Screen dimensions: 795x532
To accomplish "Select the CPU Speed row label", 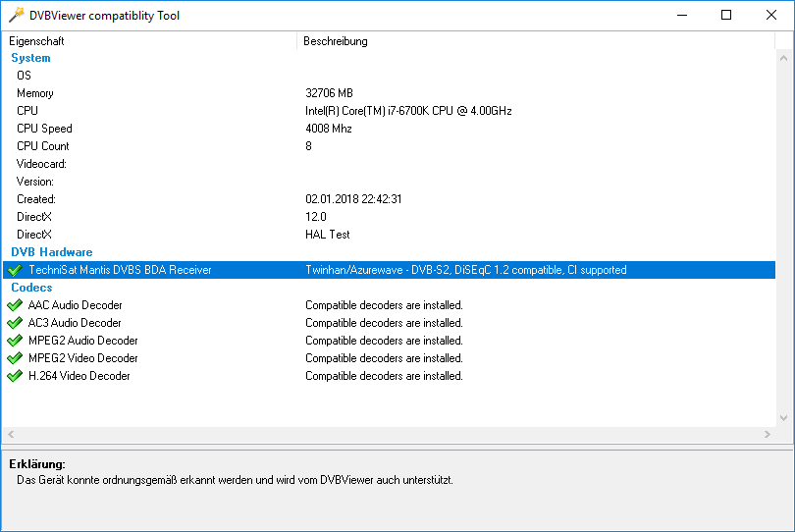I will tap(44, 129).
